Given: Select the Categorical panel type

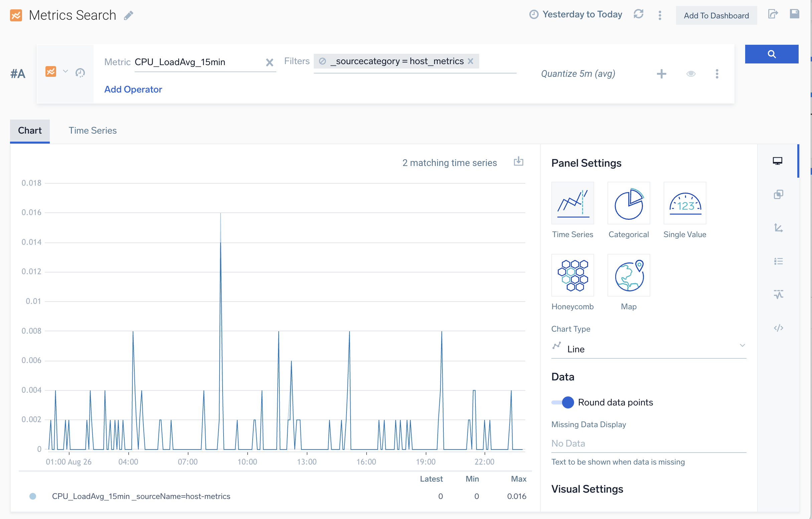Looking at the screenshot, I should click(x=628, y=203).
